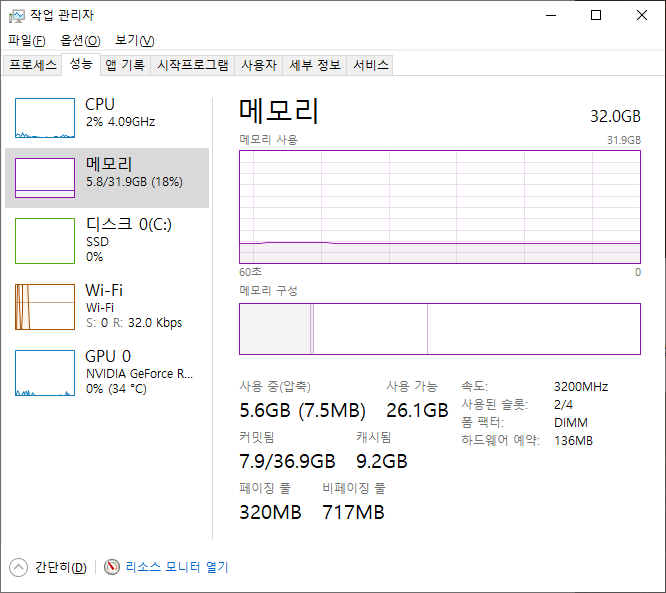Select the 디스크 0(C:) mini graph

pos(45,241)
